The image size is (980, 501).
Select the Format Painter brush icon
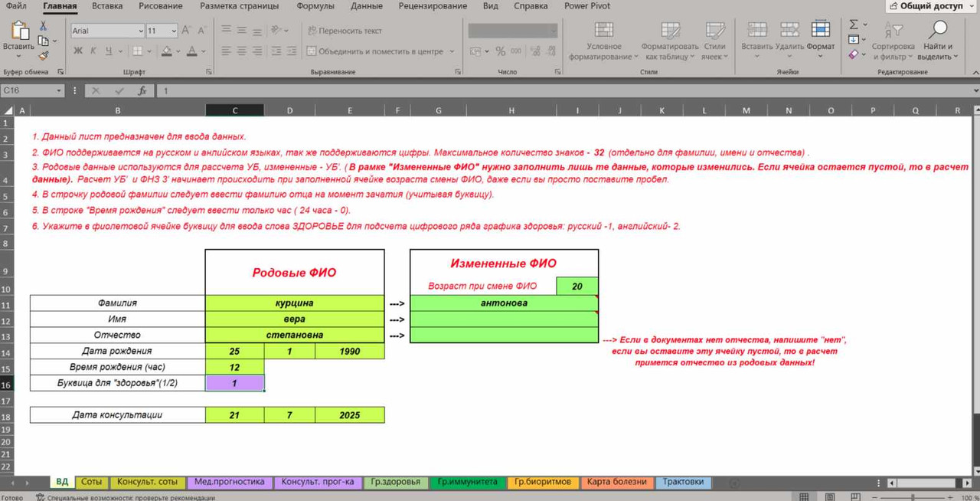pos(43,55)
